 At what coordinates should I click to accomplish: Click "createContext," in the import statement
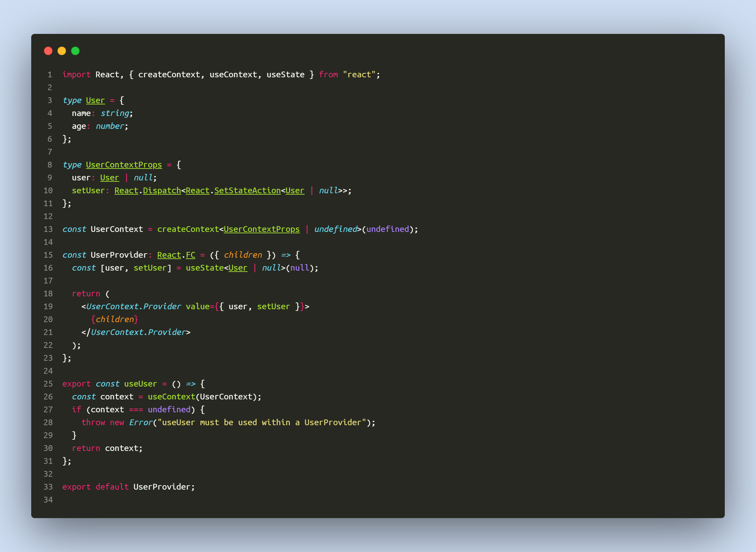pos(171,75)
